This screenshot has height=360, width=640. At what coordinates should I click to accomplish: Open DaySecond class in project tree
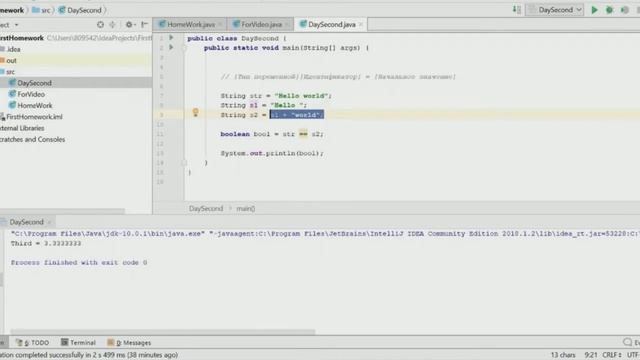[x=34, y=83]
